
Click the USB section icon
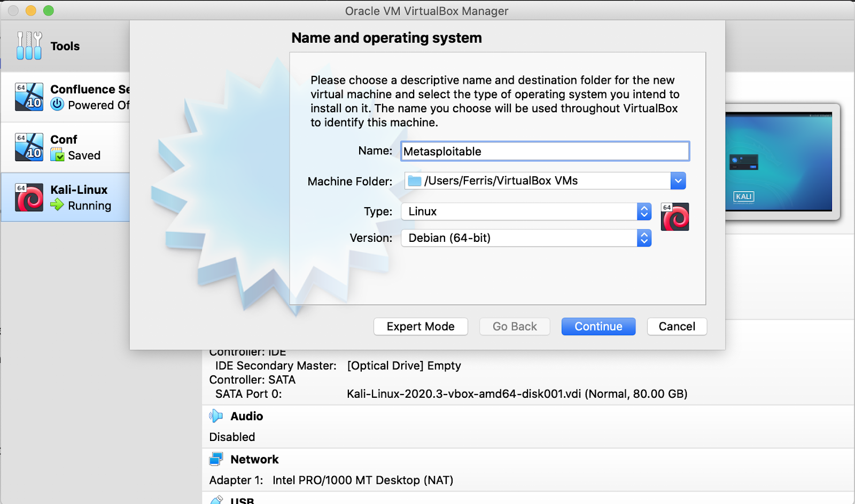[216, 500]
